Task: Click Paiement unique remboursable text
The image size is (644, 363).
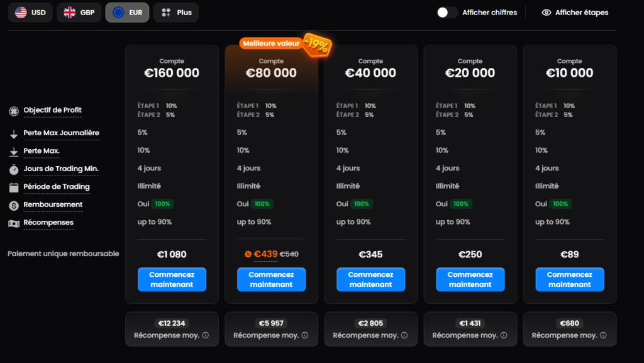Action: click(64, 254)
